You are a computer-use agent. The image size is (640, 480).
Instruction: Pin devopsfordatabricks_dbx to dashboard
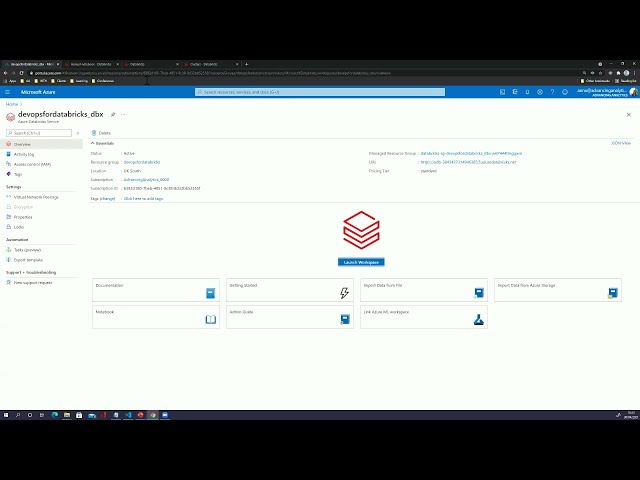pyautogui.click(x=113, y=115)
